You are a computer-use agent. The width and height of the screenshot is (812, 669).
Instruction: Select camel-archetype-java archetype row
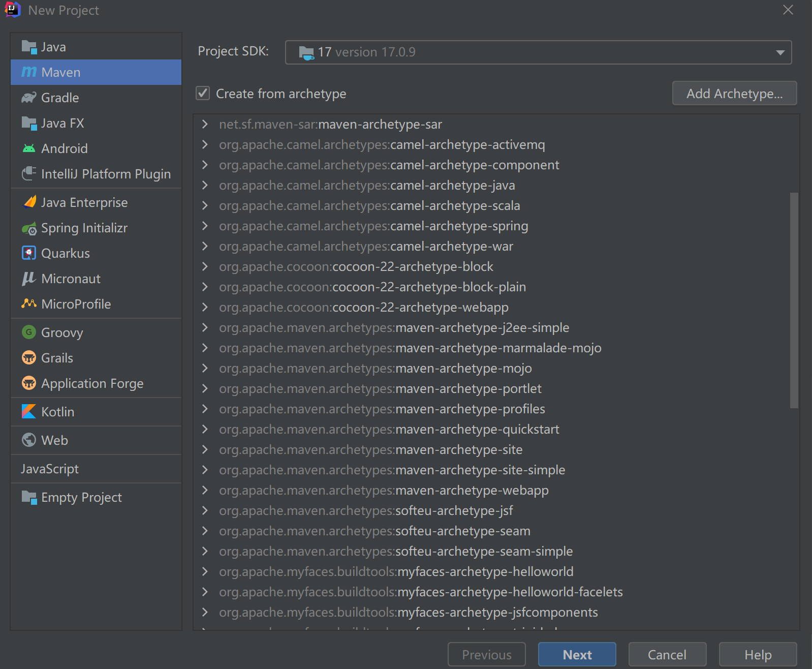click(496, 185)
